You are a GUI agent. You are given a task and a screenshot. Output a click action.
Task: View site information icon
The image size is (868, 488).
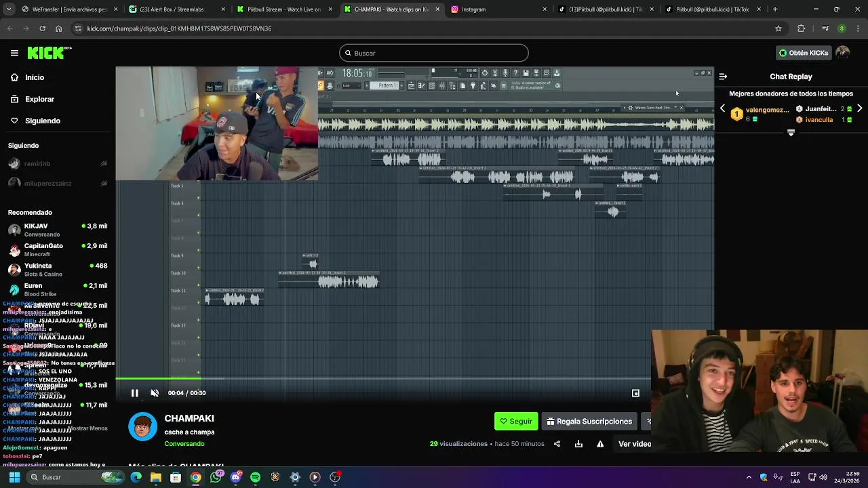pos(78,28)
